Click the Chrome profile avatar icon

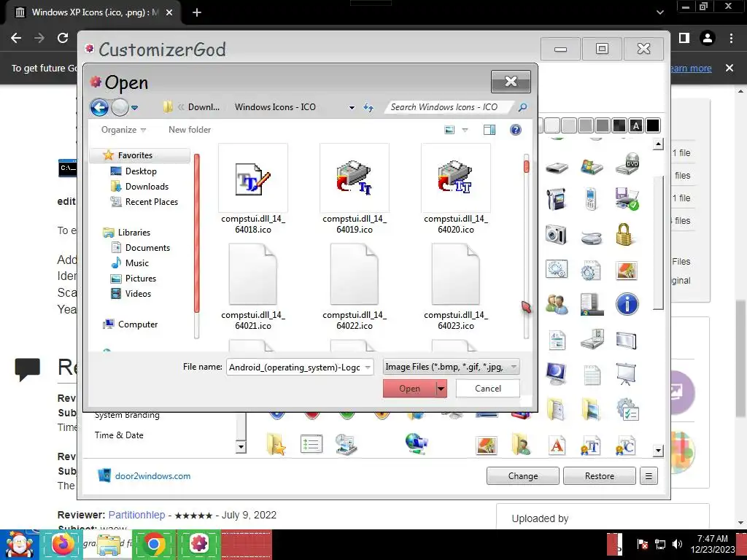click(708, 38)
